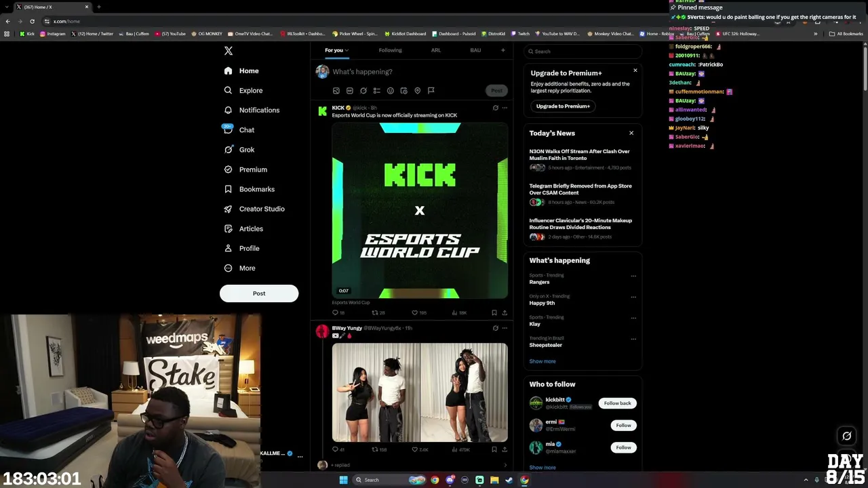Click the X search field
868x488 pixels.
pyautogui.click(x=583, y=52)
